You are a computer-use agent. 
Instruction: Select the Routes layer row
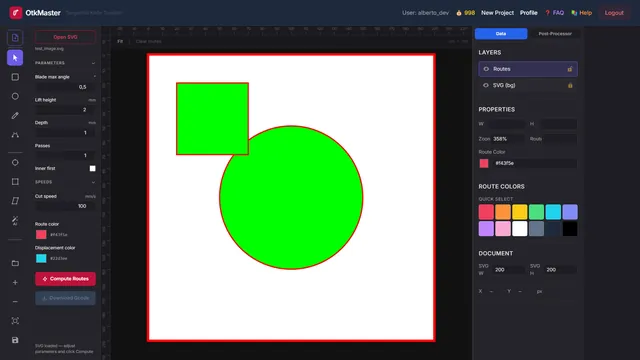tap(528, 69)
